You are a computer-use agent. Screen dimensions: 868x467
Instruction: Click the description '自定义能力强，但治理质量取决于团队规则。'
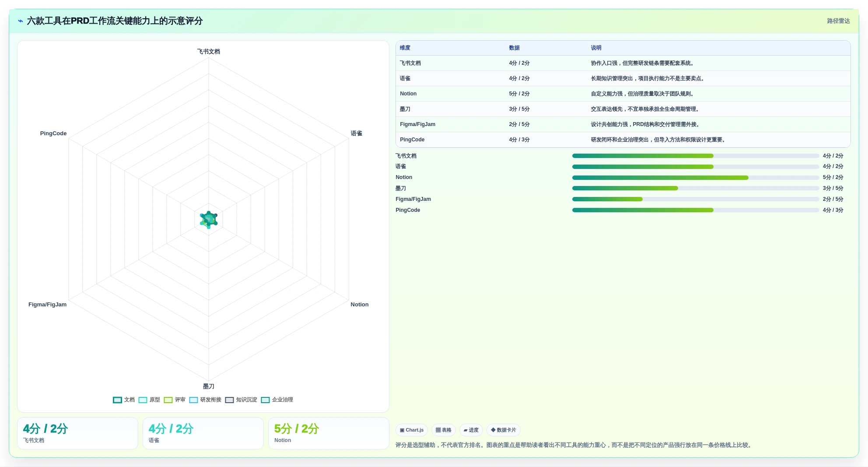click(x=643, y=94)
